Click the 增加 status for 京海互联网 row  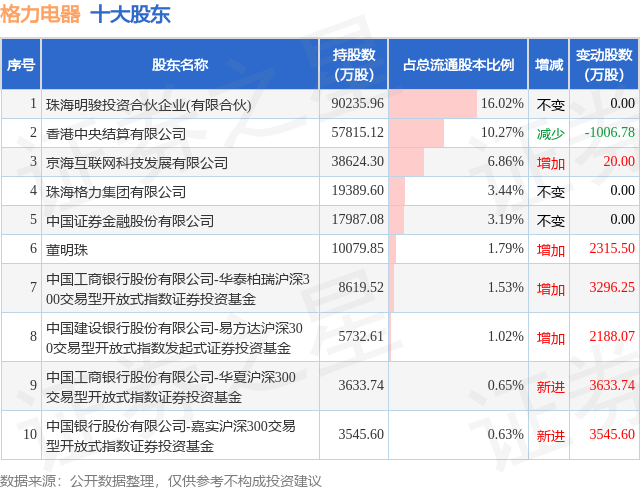[x=551, y=163]
